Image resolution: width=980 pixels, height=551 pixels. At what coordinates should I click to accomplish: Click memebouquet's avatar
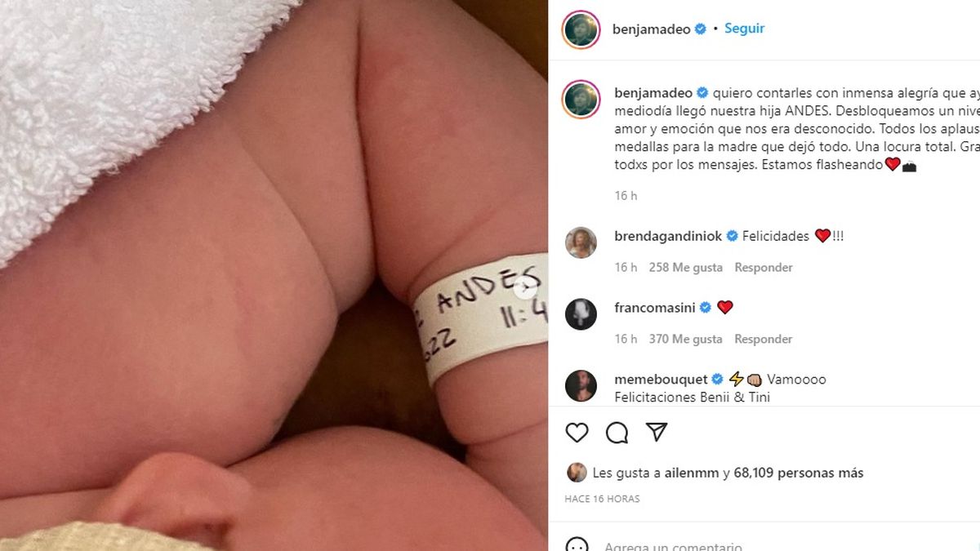click(581, 385)
